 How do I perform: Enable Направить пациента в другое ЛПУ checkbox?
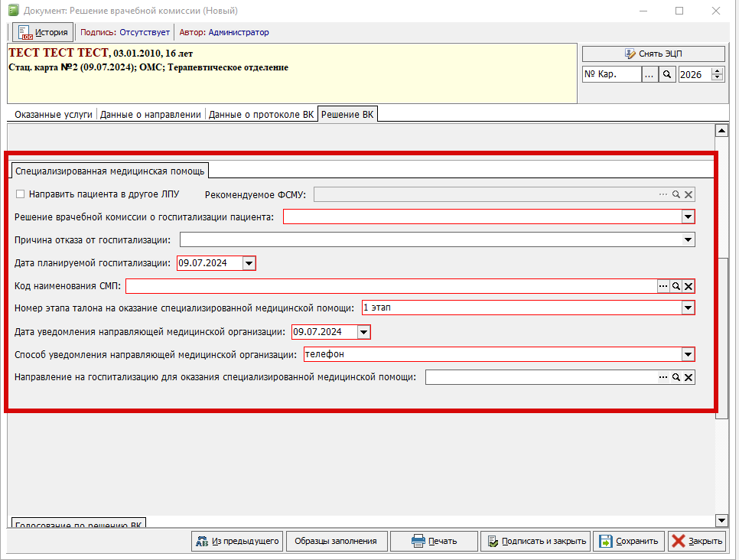click(21, 194)
